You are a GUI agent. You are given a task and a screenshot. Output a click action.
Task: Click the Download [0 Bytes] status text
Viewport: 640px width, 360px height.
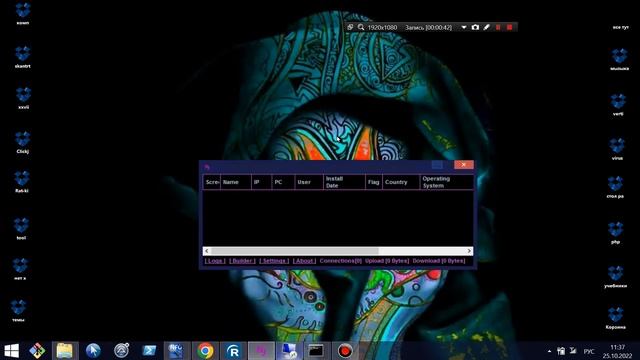439,261
